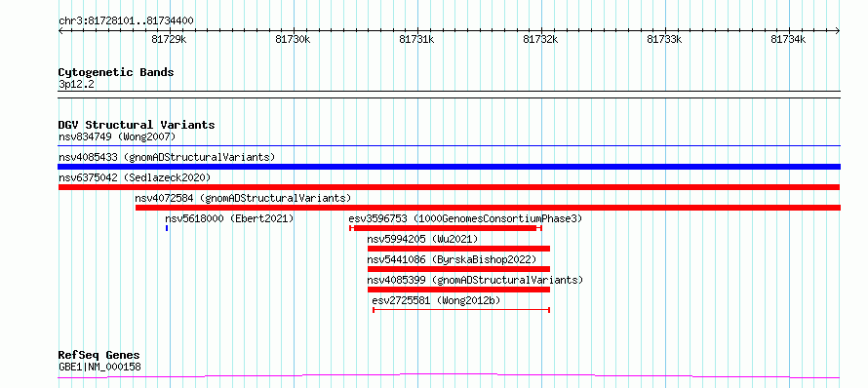This screenshot has height=388, width=868.
Task: Click the nsv5994205 (Wu2021) label
Action: pos(422,239)
